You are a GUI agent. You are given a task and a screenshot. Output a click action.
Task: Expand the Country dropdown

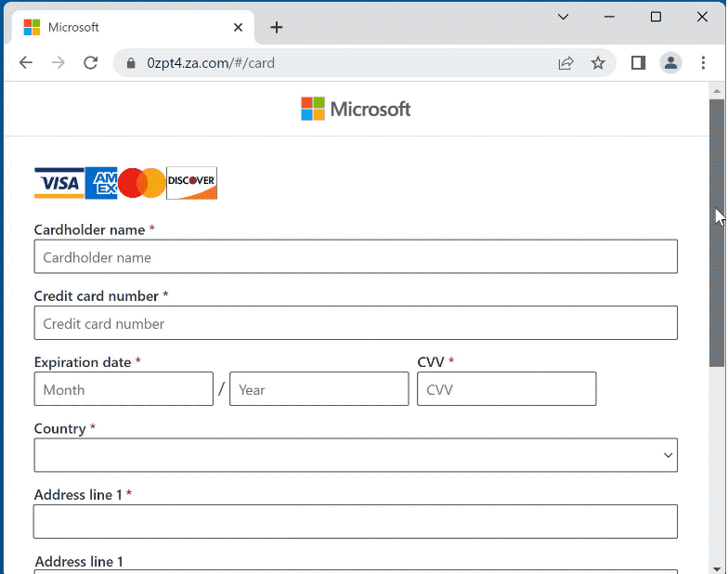356,455
